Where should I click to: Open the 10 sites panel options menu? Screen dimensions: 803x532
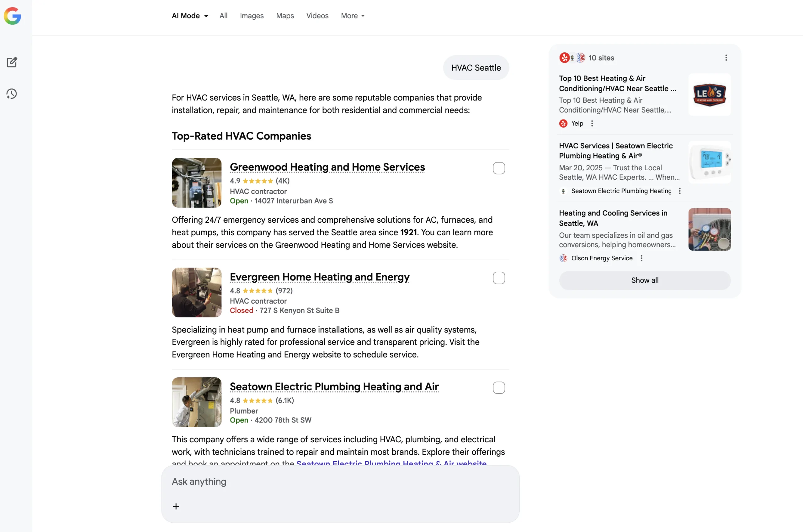(x=726, y=58)
